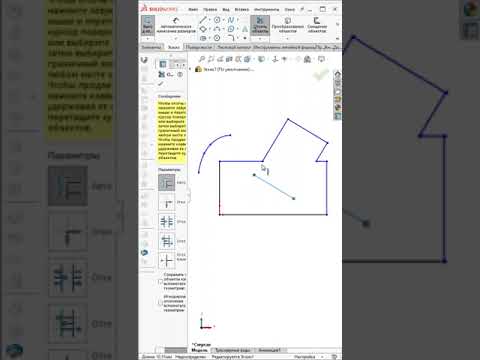Viewport: 480px width, 360px height.
Task: Select the Arc sketch tool
Action: click(217, 29)
